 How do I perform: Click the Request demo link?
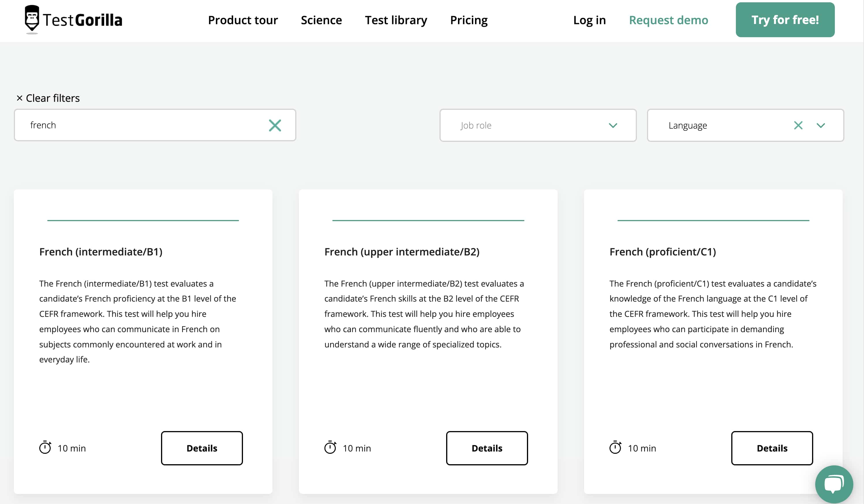pyautogui.click(x=668, y=20)
